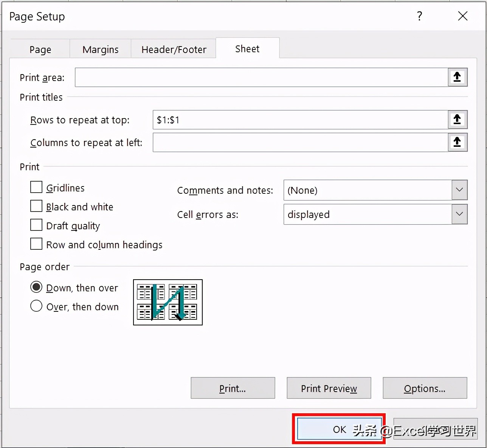Switch to the Margins tab

[100, 49]
